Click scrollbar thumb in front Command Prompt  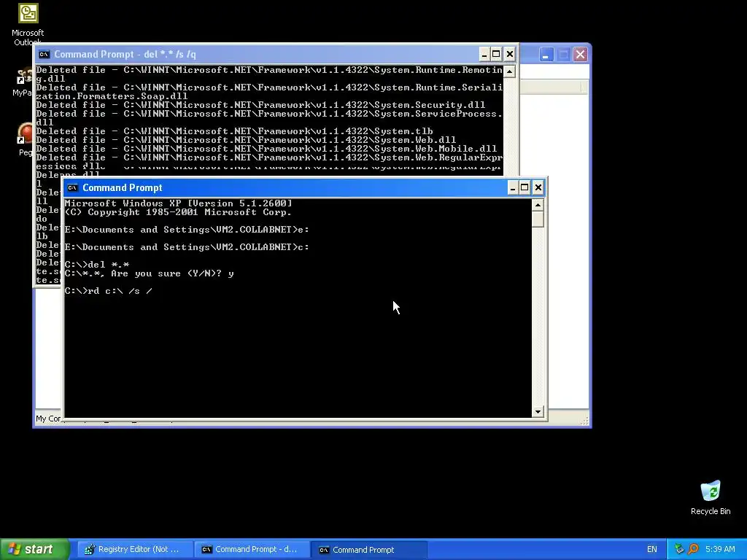click(538, 219)
